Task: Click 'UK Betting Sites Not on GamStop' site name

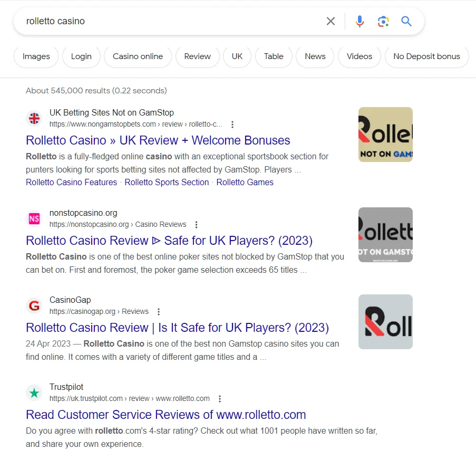Action: (x=112, y=113)
